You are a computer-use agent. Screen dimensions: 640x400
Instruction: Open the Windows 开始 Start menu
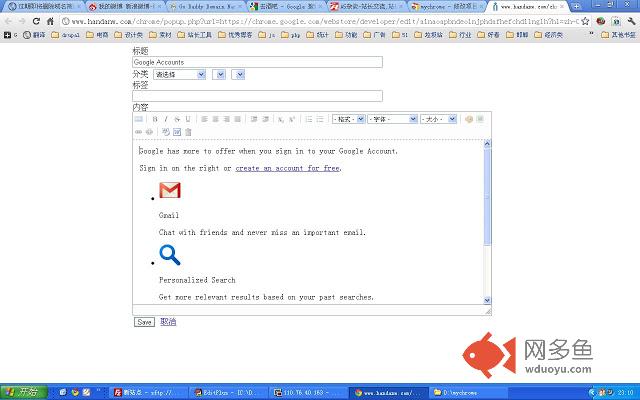(24, 392)
